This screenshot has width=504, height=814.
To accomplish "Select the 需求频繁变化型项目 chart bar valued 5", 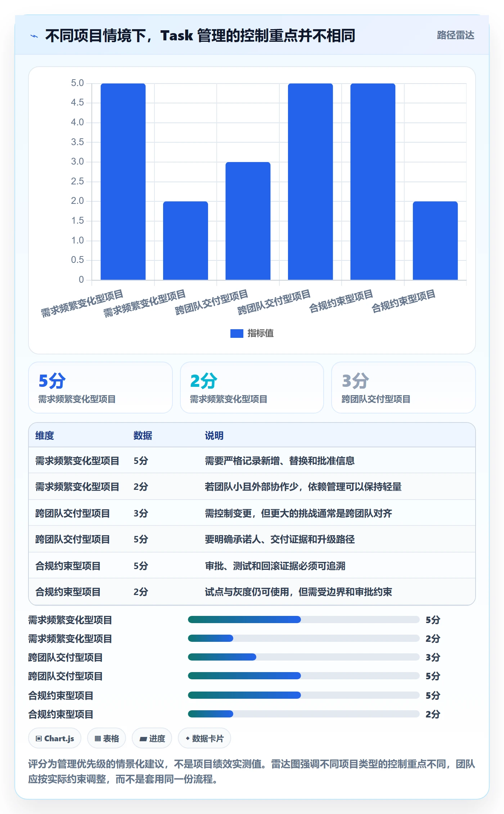I will coord(123,182).
